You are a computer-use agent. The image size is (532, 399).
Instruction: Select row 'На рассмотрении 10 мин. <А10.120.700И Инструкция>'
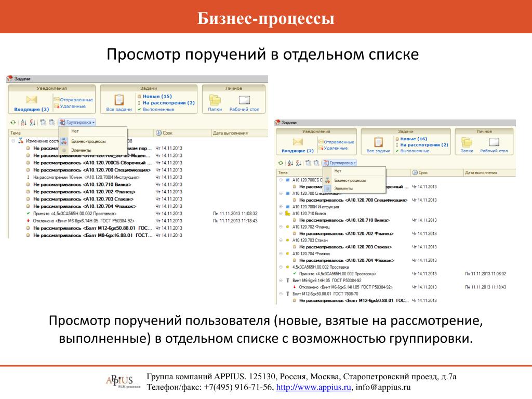(x=86, y=178)
